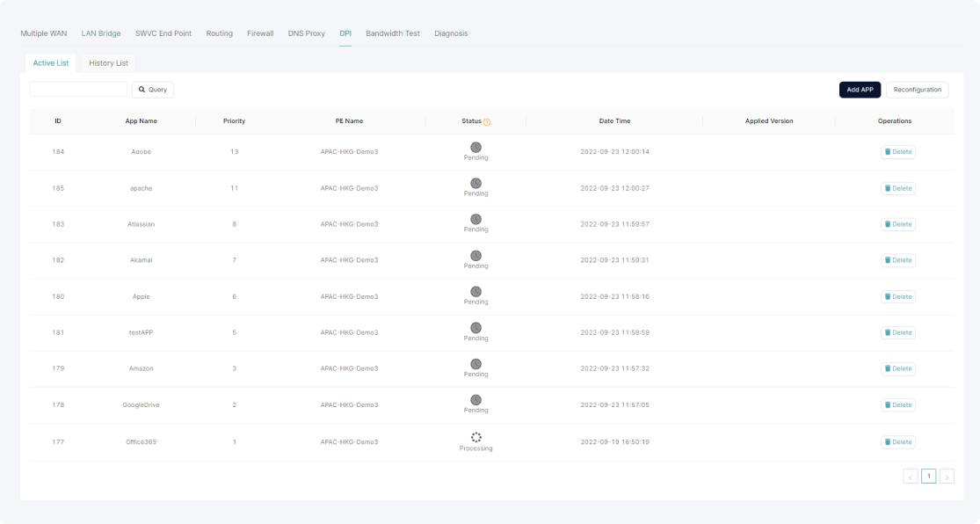This screenshot has width=980, height=524.
Task: Switch to the Active List tab
Action: pos(51,63)
